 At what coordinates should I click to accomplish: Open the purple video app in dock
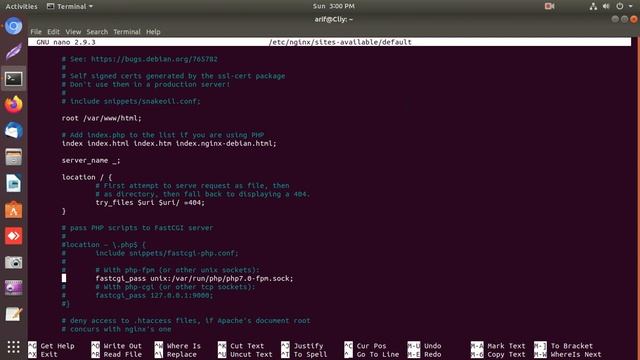(13, 288)
